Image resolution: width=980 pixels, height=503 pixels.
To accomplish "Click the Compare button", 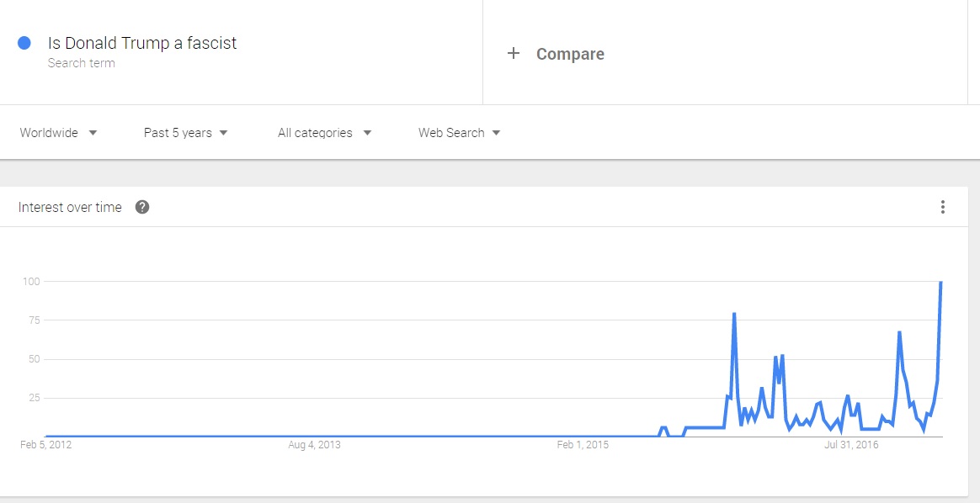I will pyautogui.click(x=570, y=55).
